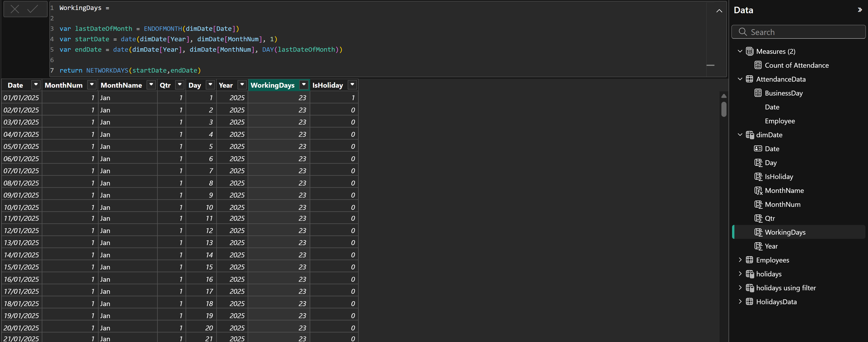Click the Search field in Data pane
Screen dimensions: 868x342
(798, 32)
